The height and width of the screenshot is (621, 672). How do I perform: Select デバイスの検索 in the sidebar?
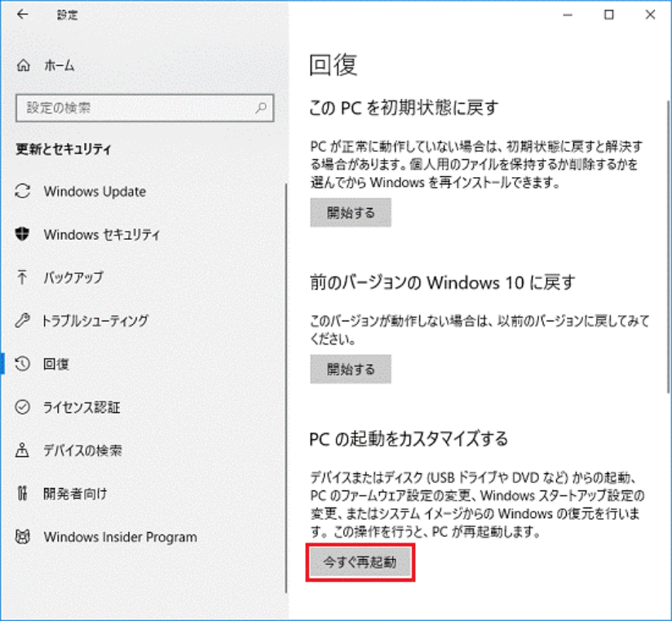pos(82,450)
